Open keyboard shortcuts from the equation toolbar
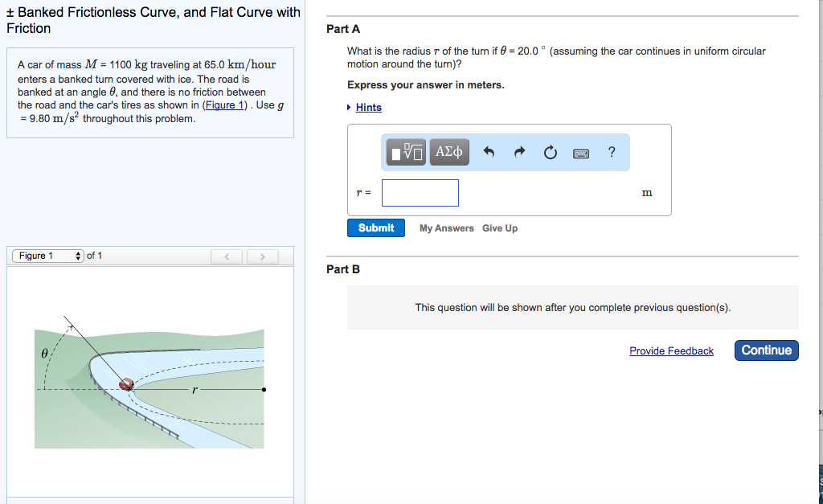This screenshot has width=823, height=504. click(581, 151)
